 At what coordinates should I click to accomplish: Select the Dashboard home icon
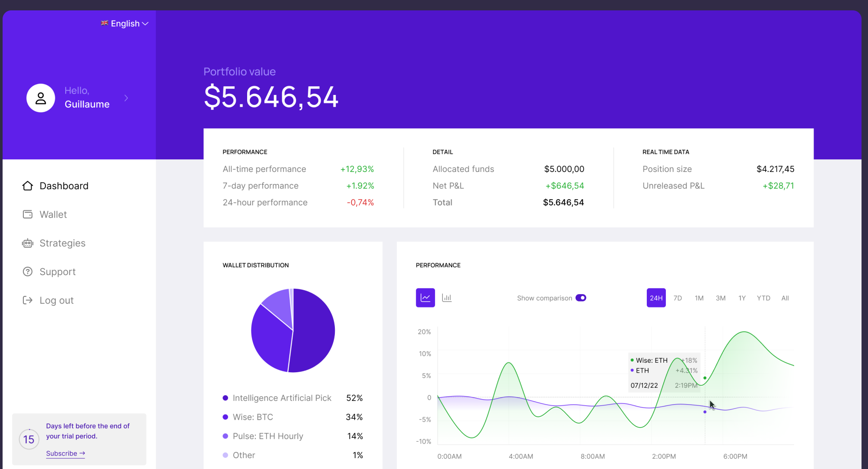[27, 185]
